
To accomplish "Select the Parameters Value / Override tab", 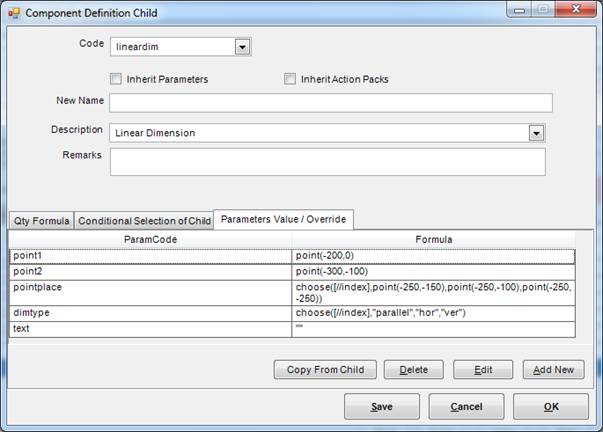I will 285,219.
